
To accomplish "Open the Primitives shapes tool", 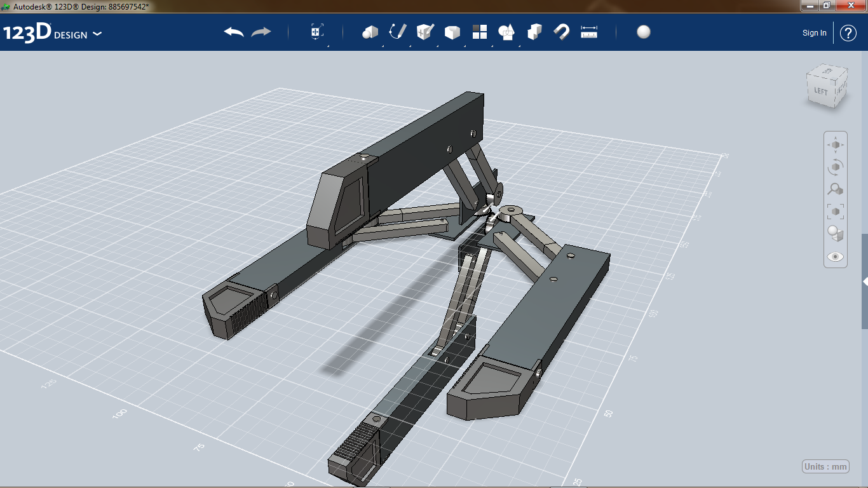I will point(370,32).
